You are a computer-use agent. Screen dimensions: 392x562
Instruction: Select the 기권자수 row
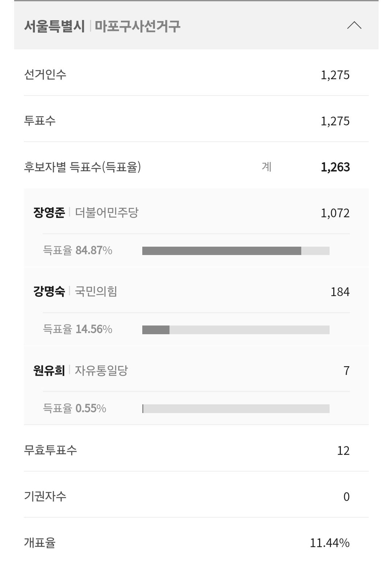196,496
